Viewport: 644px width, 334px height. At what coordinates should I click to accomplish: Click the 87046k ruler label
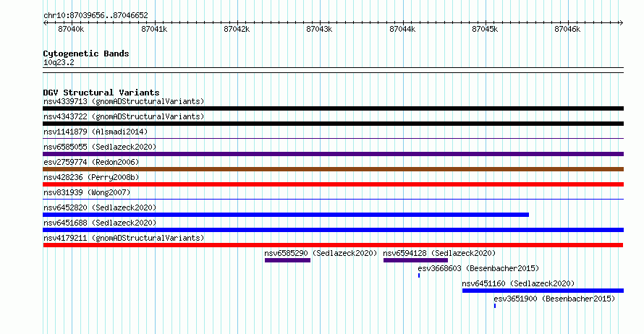(567, 30)
